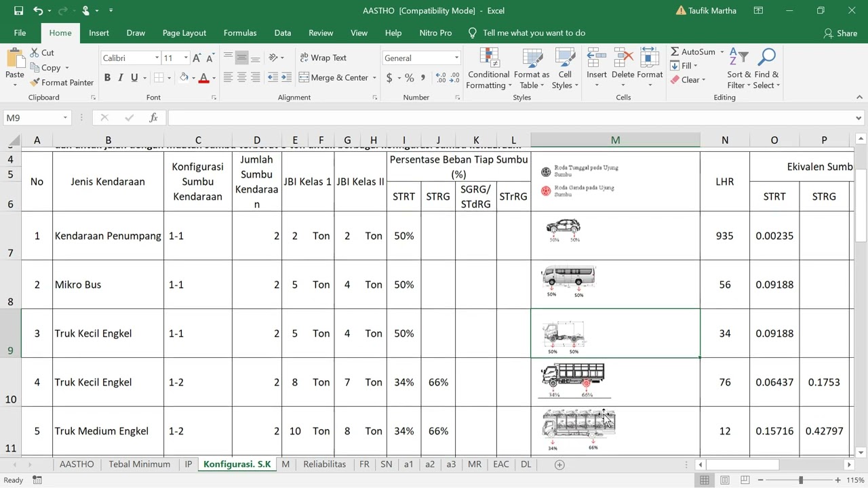Image resolution: width=868 pixels, height=488 pixels.
Task: Click the fill color bucket swatch
Action: point(184,77)
